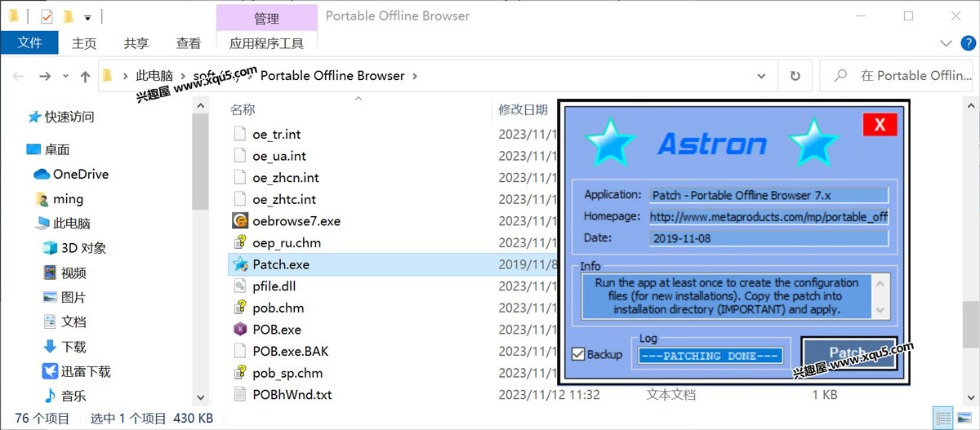This screenshot has width=980, height=430.
Task: Expand the recent locations history arrow
Action: coord(66,76)
